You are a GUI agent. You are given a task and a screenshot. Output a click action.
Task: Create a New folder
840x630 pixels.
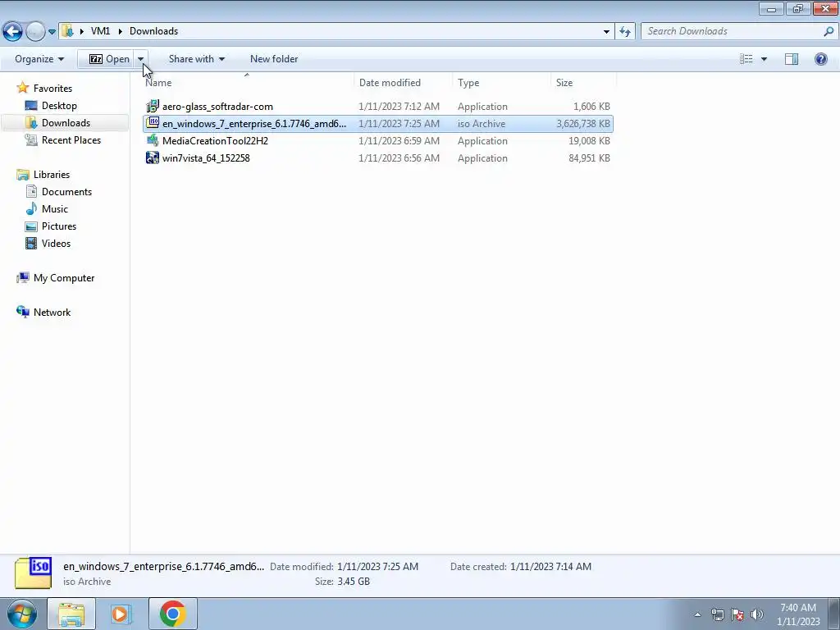tap(274, 59)
